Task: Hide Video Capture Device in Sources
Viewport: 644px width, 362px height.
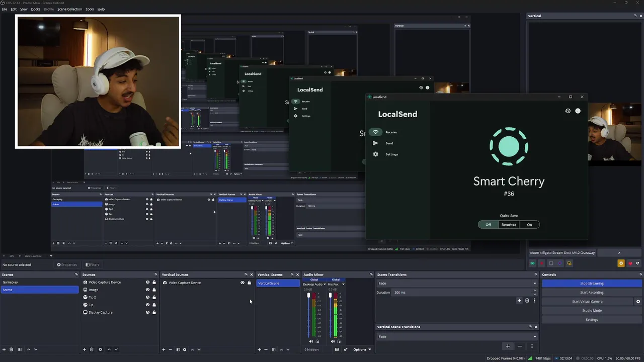Action: pyautogui.click(x=147, y=282)
